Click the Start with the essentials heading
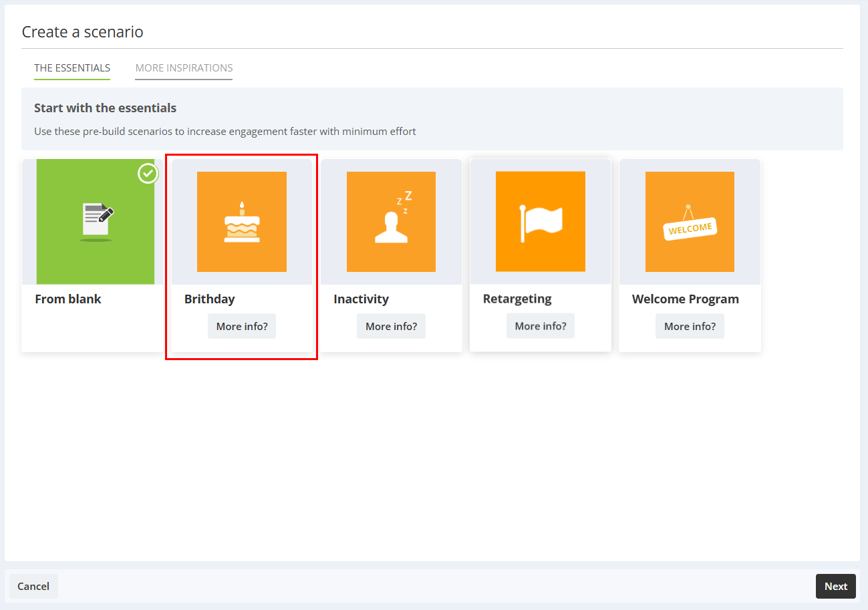The width and height of the screenshot is (868, 610). click(x=106, y=108)
